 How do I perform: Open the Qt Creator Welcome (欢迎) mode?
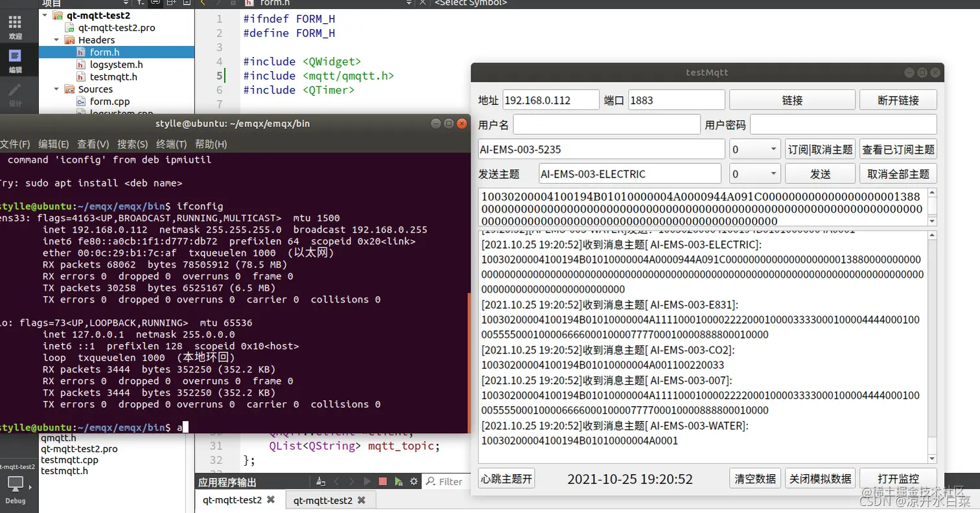15,27
